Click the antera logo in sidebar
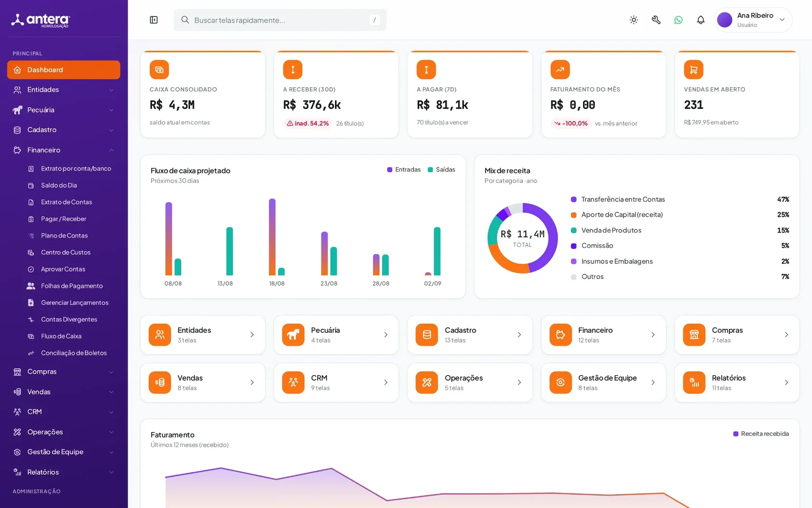 coord(41,20)
